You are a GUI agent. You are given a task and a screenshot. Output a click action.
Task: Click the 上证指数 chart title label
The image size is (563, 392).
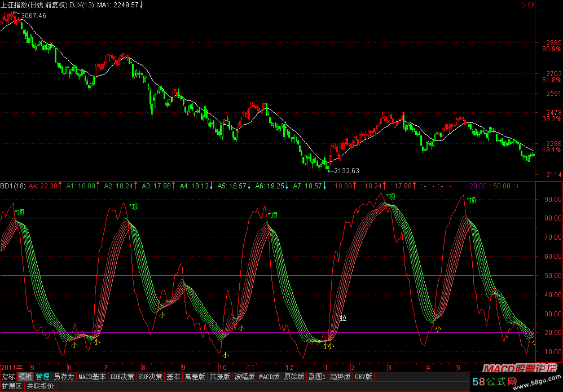click(15, 5)
